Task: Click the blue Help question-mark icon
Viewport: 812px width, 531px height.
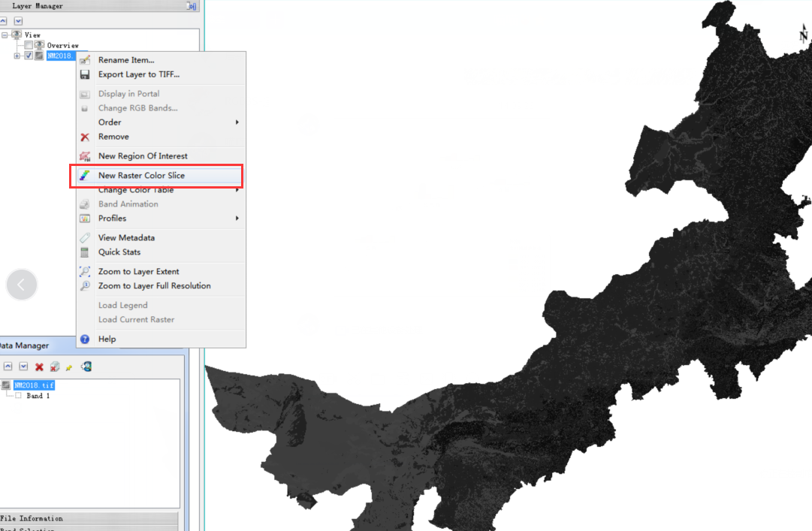Action: (85, 339)
